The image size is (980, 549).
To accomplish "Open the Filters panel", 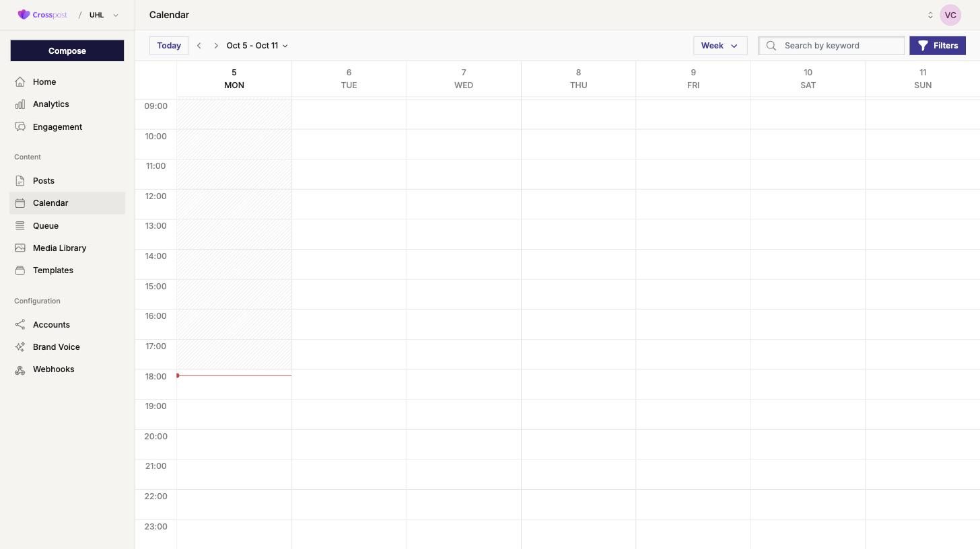I will pos(938,46).
